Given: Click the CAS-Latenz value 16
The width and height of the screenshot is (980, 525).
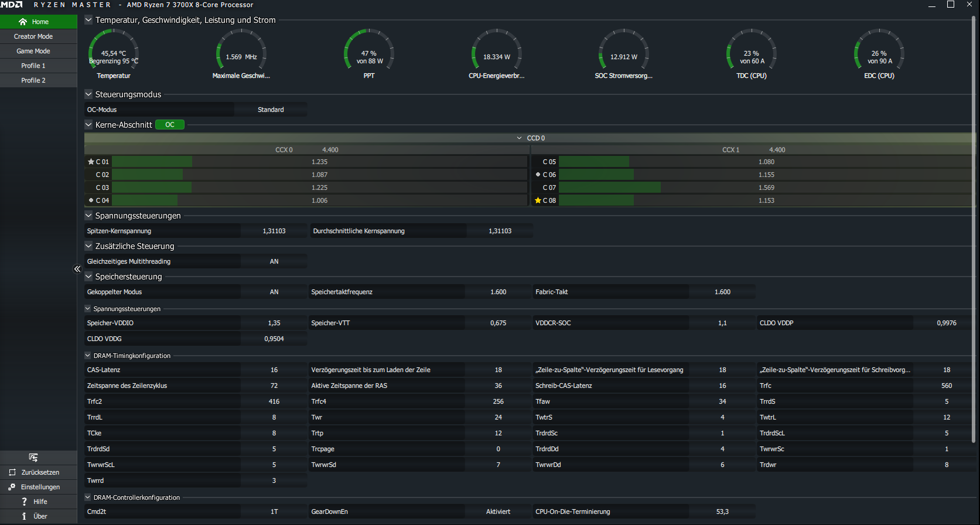Looking at the screenshot, I should [x=274, y=370].
